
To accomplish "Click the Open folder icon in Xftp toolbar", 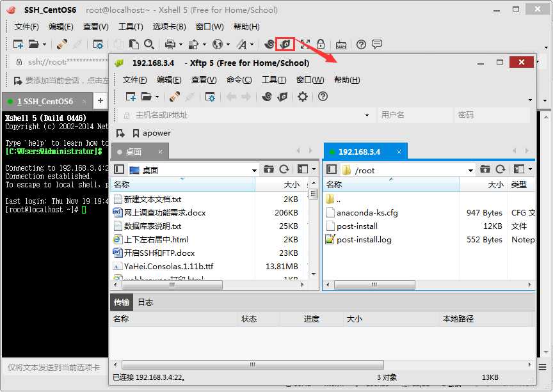I will [147, 97].
